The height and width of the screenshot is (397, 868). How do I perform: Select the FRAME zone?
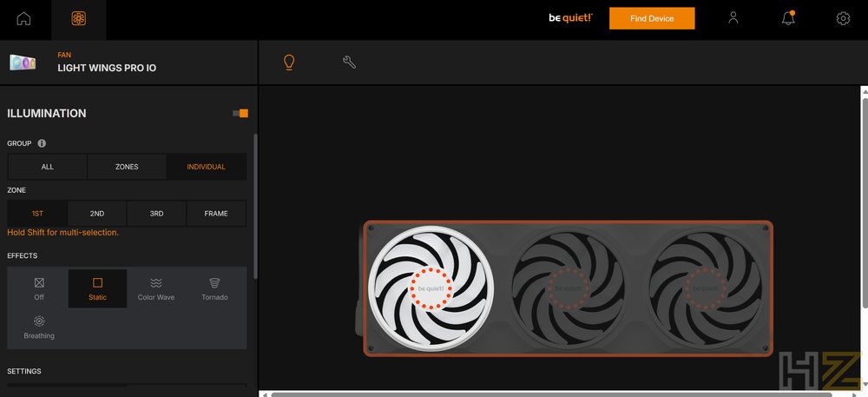pyautogui.click(x=216, y=213)
